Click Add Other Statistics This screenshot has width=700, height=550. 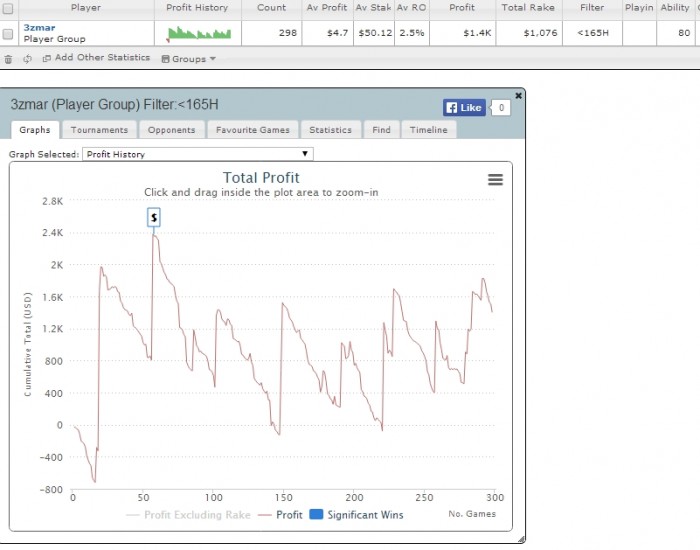pyautogui.click(x=96, y=58)
